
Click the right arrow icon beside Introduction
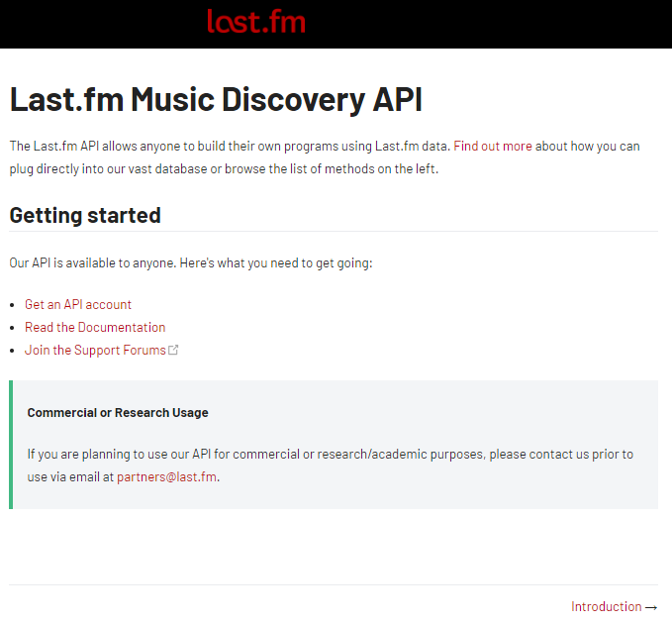651,607
